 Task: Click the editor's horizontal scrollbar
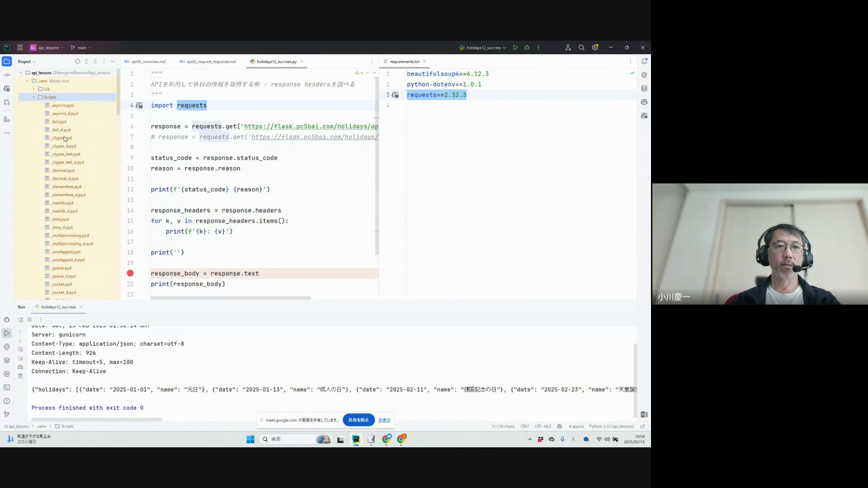(231, 298)
